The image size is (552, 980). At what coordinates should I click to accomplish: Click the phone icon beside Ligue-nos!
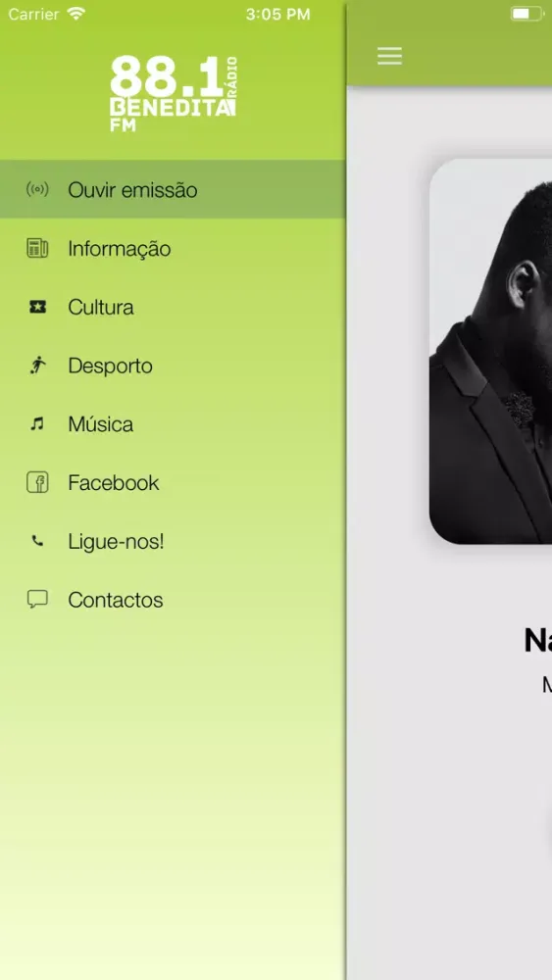tap(37, 541)
